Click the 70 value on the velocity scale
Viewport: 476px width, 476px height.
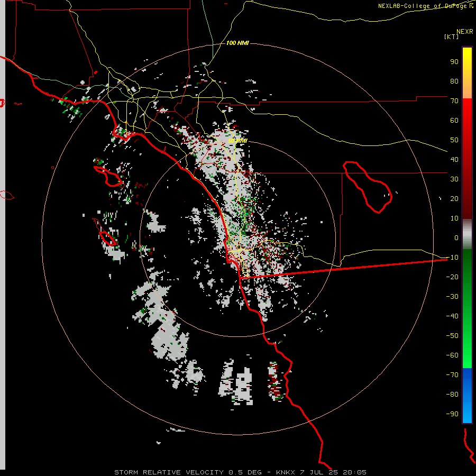tap(454, 101)
